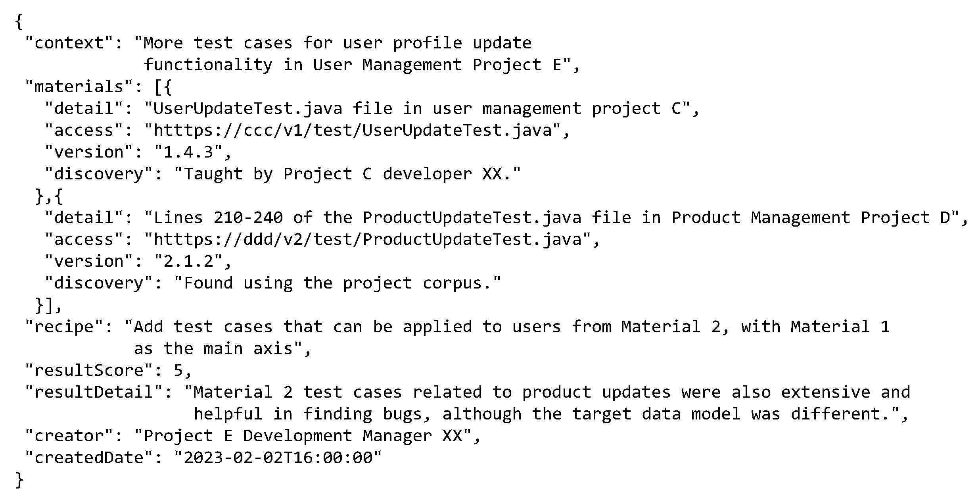Viewport: 980px width, 504px height.
Task: Click "Project E Development Manager XX" value
Action: tap(303, 436)
